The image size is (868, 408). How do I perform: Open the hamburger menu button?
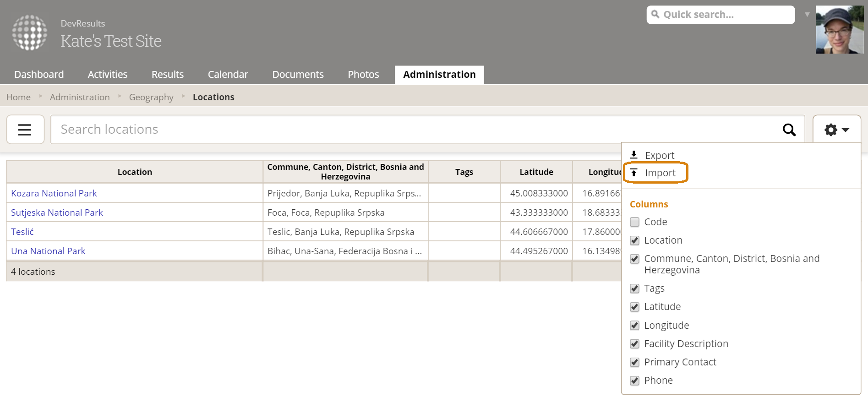pyautogui.click(x=25, y=130)
